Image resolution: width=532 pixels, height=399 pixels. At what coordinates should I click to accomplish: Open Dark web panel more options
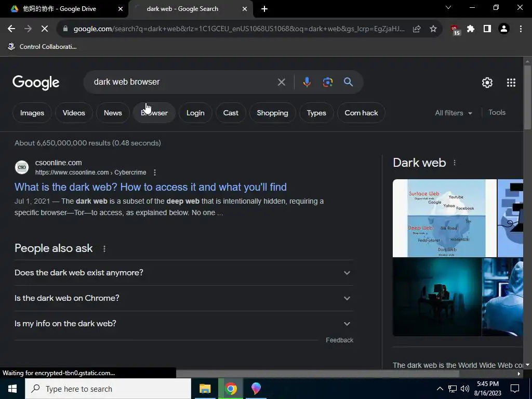pos(455,163)
